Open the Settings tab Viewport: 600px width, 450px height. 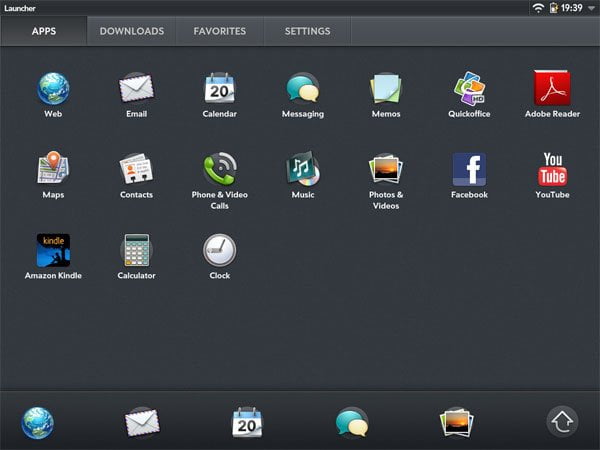(307, 31)
